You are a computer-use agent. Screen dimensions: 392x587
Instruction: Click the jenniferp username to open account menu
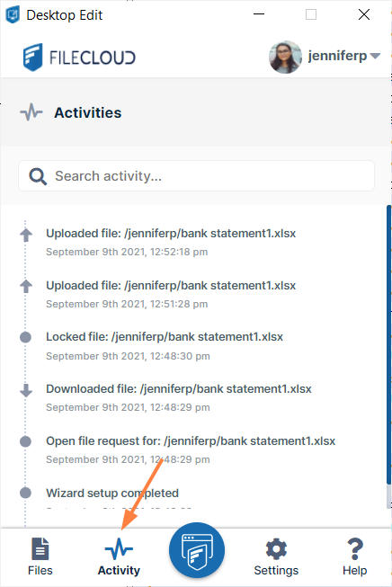tap(337, 56)
